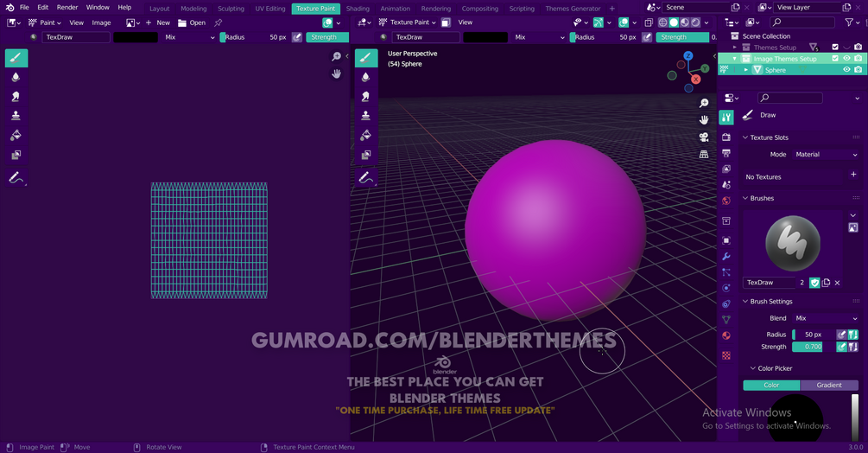Select the Clone tool in image editor
The width and height of the screenshot is (868, 453).
16,116
